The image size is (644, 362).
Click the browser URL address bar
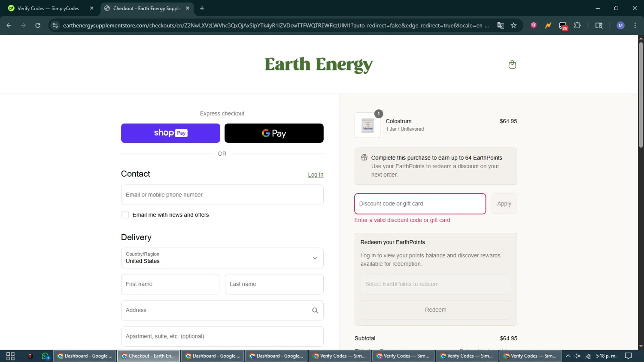point(276,25)
